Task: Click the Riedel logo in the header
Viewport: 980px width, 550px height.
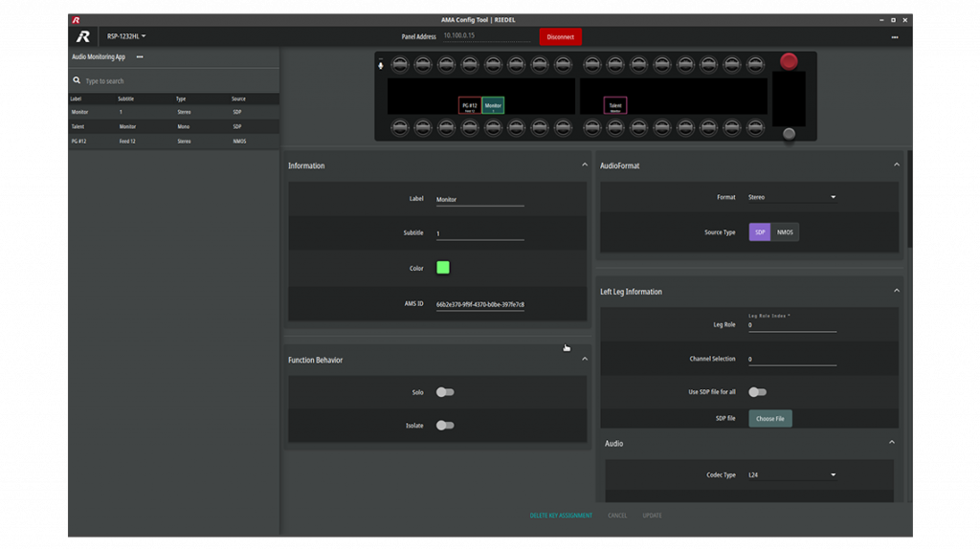Action: click(83, 36)
